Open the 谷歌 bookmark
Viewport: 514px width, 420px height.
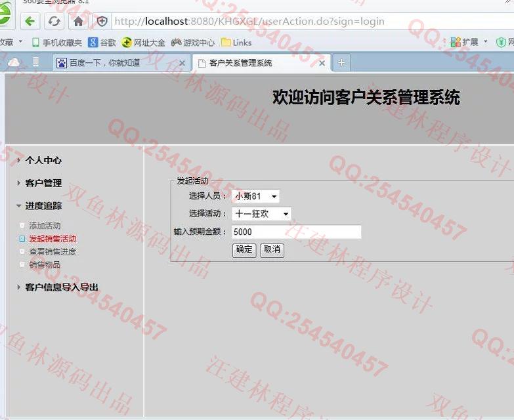(x=102, y=43)
